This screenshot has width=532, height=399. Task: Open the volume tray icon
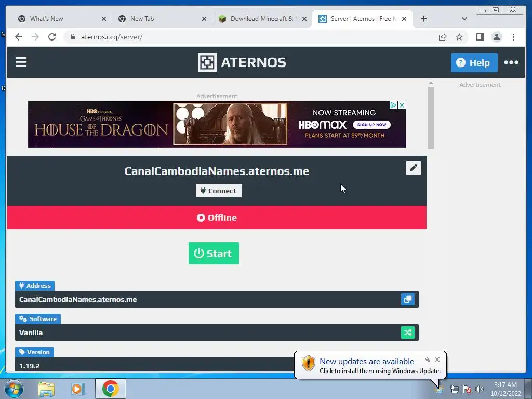coord(479,389)
